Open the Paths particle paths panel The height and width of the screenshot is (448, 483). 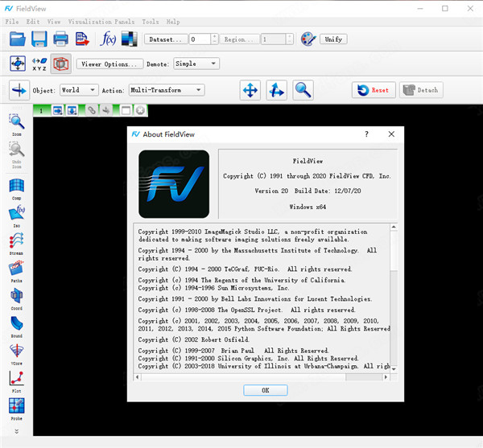coord(17,272)
